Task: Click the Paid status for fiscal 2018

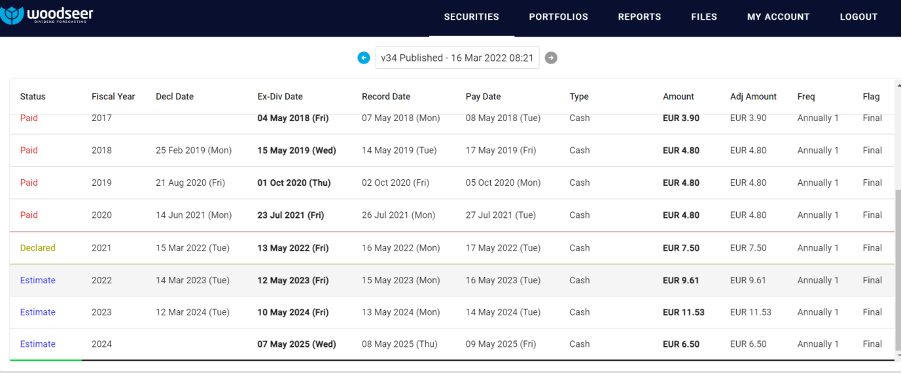Action: click(x=29, y=150)
